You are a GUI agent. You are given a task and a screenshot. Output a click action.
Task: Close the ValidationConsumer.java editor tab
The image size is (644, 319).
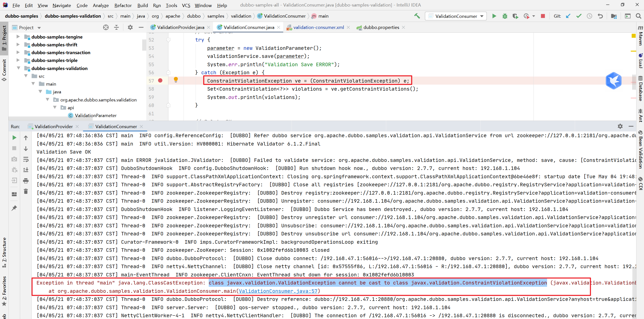(x=278, y=27)
